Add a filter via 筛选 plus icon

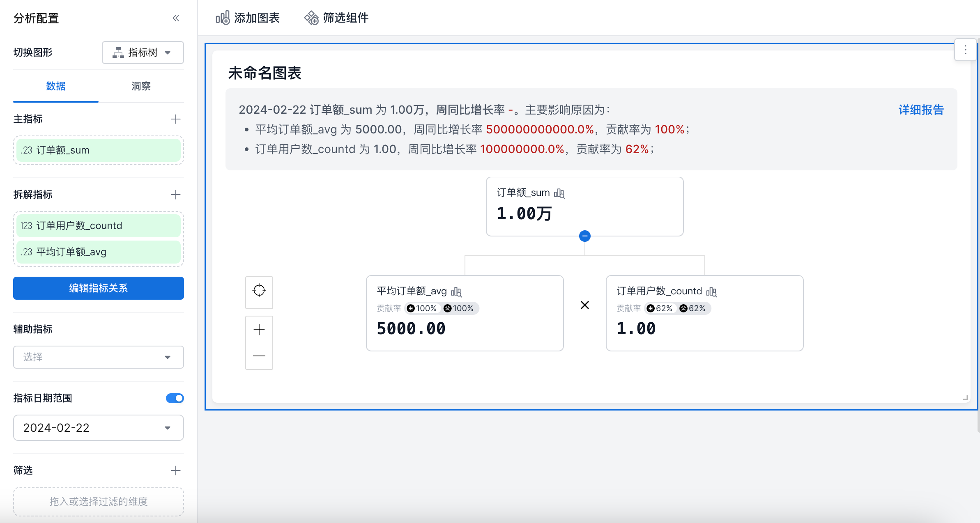click(x=176, y=470)
